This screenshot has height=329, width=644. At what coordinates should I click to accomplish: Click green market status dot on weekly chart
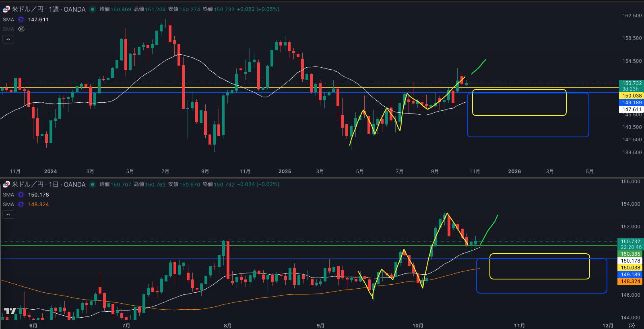pos(93,9)
